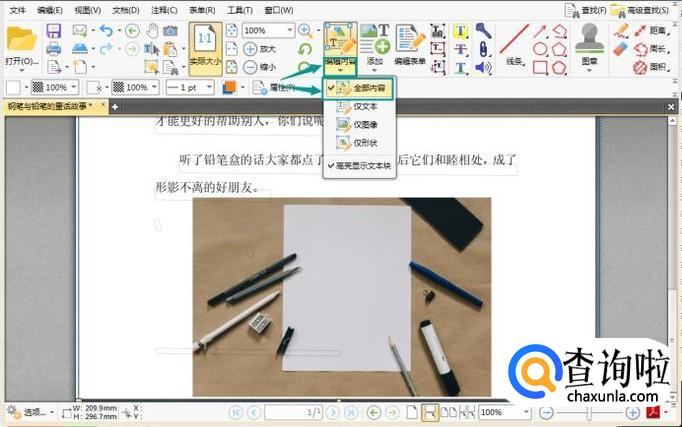682x427 pixels.
Task: Add a sound annotation with the speaker tool
Action: pos(483,67)
